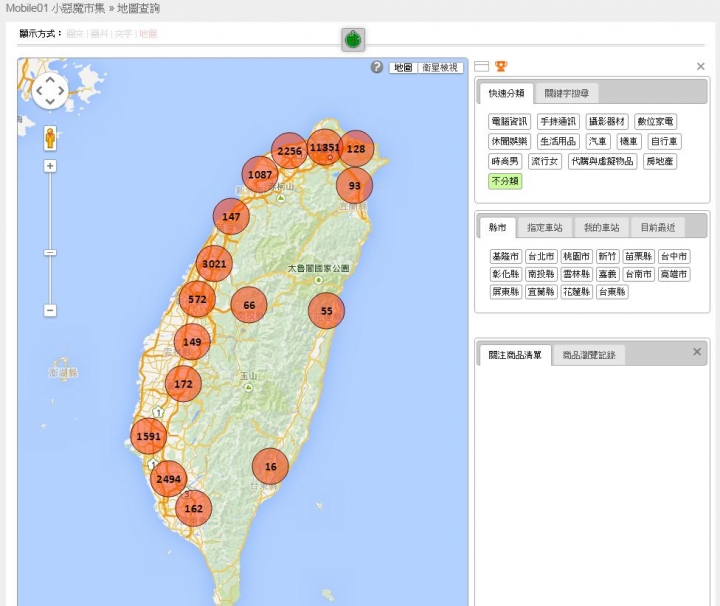Open the 關鍵字搜尋 tab

pyautogui.click(x=567, y=93)
